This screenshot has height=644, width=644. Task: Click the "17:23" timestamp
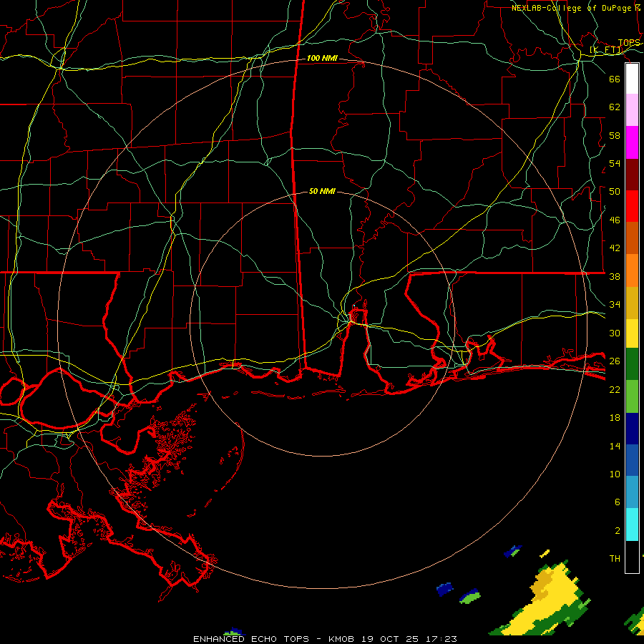pyautogui.click(x=441, y=639)
